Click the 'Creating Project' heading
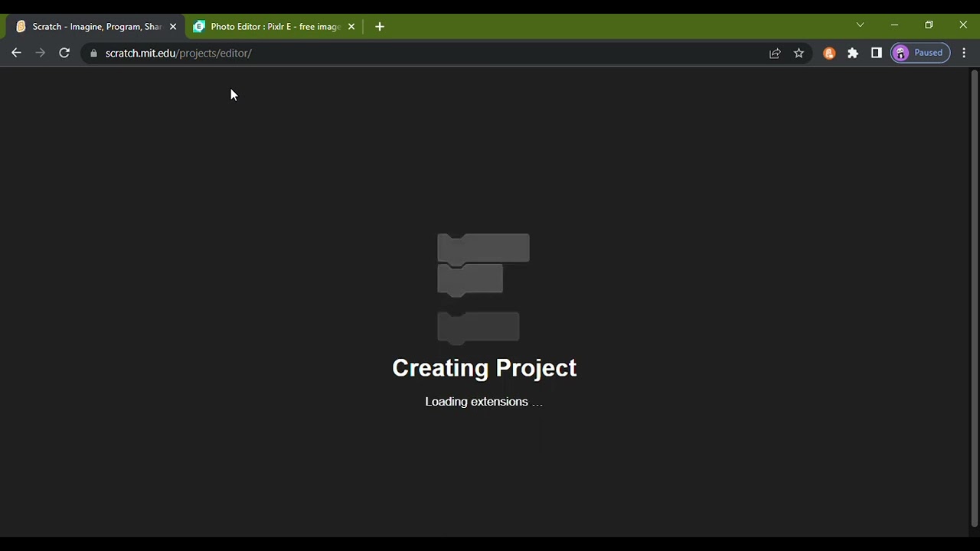The image size is (980, 551). pos(484,368)
